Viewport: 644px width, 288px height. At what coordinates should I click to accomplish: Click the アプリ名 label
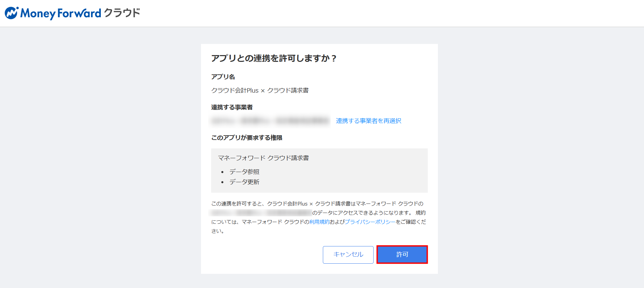click(x=223, y=77)
